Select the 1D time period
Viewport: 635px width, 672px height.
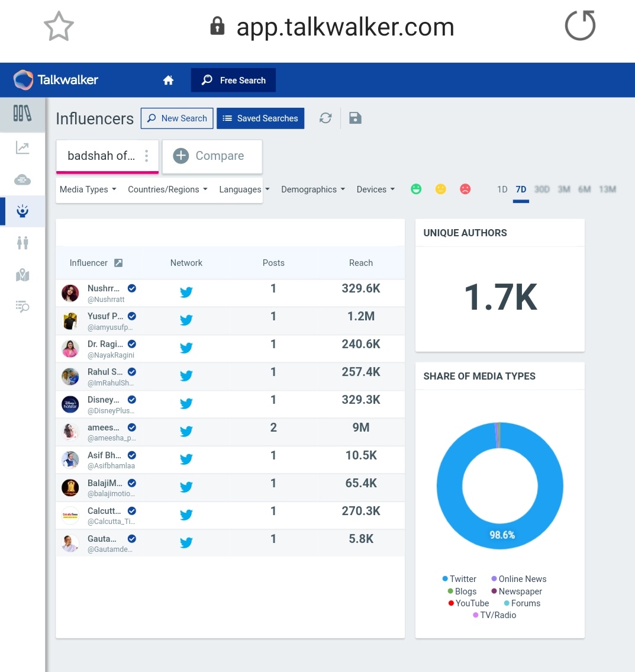[x=502, y=189]
